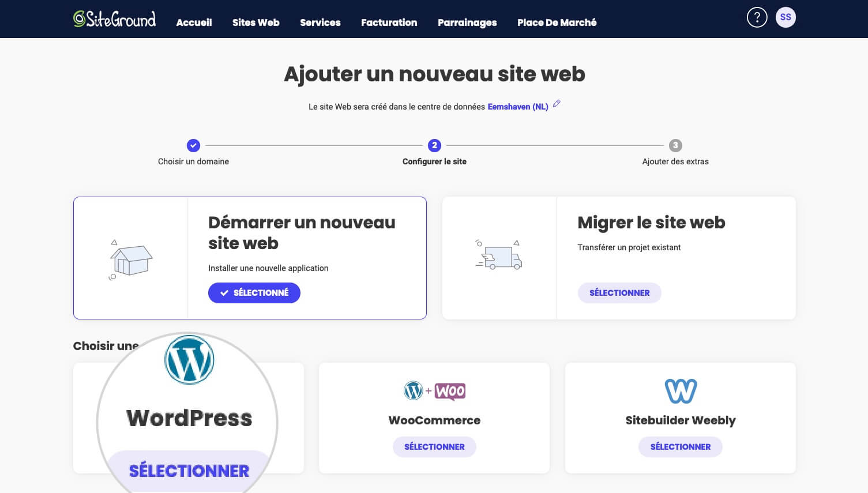Click the house illustration for new website
The width and height of the screenshot is (868, 493).
(x=131, y=259)
